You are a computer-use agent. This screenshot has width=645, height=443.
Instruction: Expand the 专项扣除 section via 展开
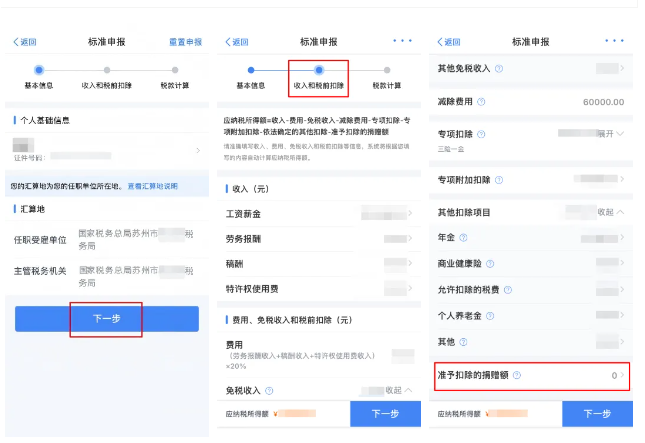click(610, 133)
